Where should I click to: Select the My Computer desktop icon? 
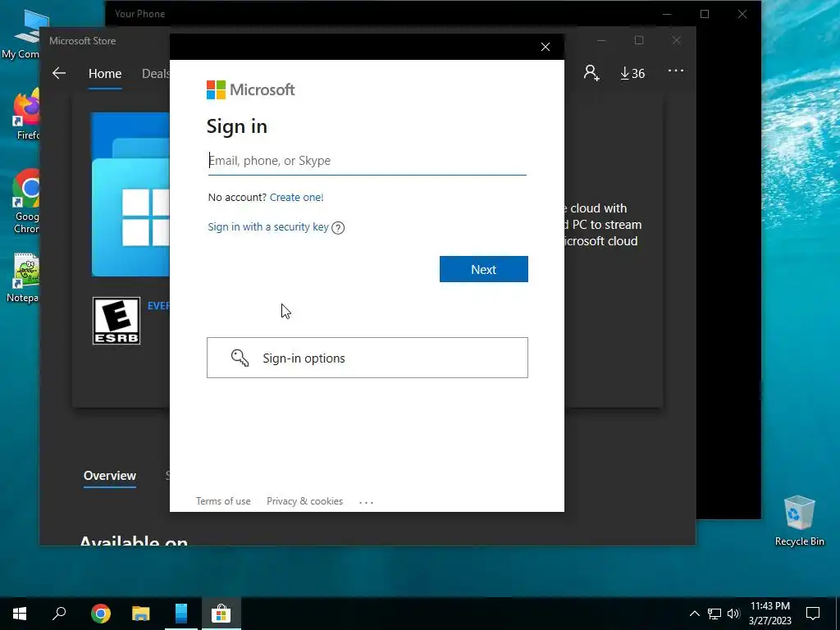(21, 33)
